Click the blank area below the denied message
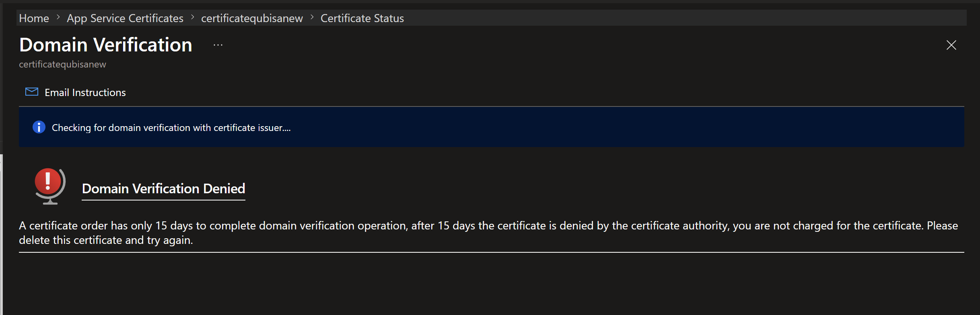This screenshot has width=980, height=315. pos(491,284)
